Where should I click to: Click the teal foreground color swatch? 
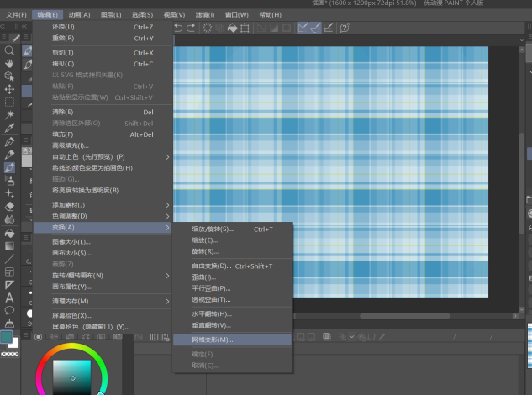(x=7, y=337)
